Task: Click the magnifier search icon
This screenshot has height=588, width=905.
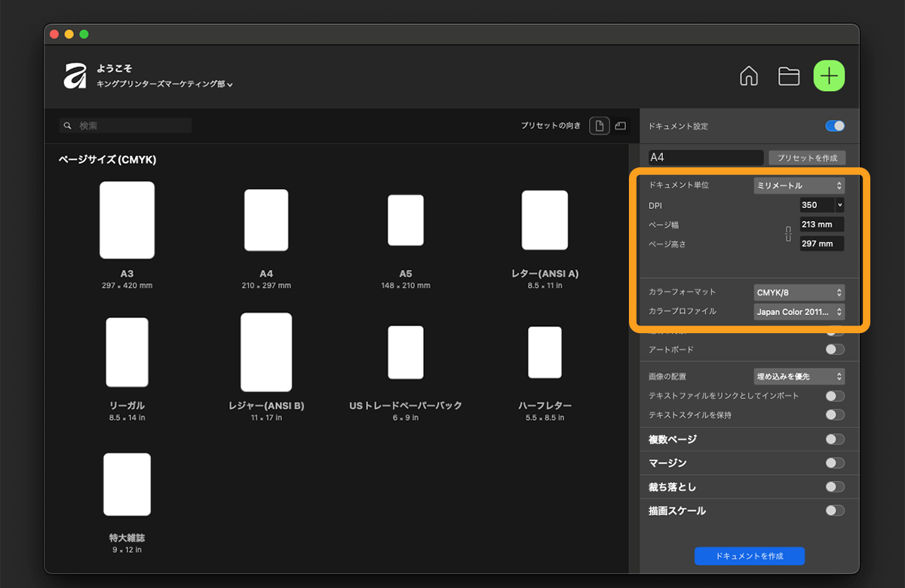Action: (x=68, y=126)
